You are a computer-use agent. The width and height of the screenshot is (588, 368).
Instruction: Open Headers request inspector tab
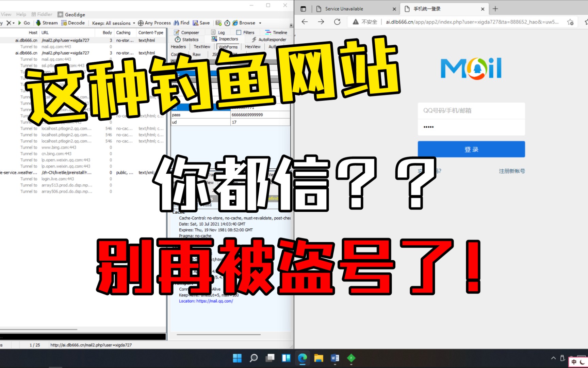(178, 47)
